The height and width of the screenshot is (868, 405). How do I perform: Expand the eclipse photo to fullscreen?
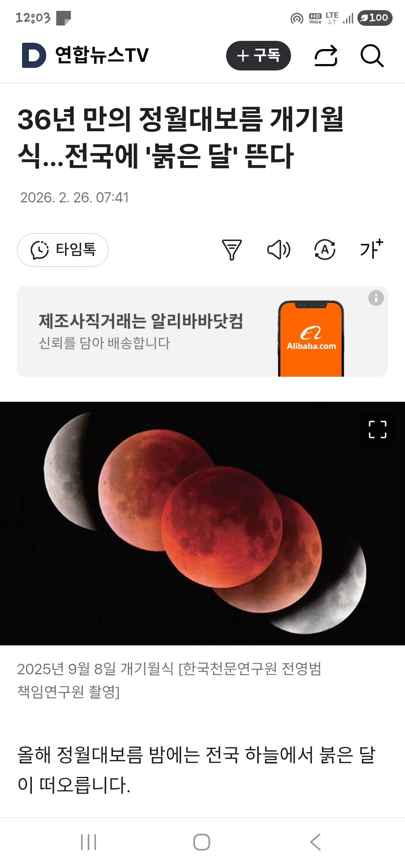pyautogui.click(x=378, y=430)
